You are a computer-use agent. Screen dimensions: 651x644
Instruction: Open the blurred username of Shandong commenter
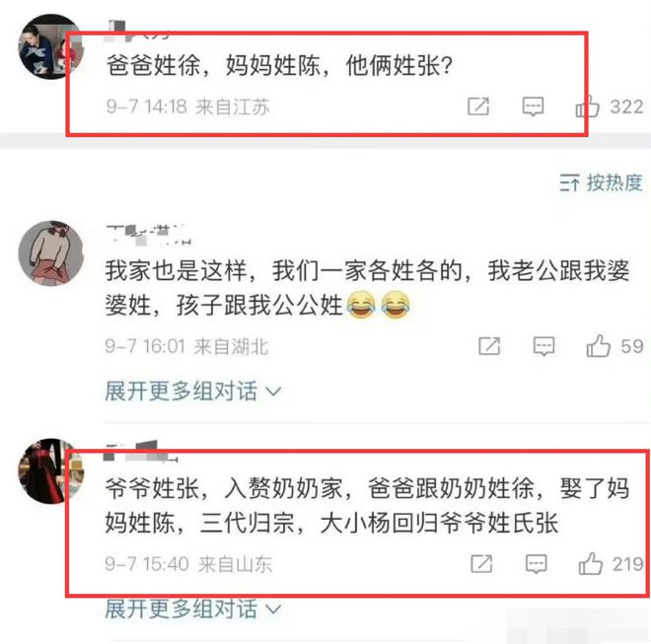141,452
